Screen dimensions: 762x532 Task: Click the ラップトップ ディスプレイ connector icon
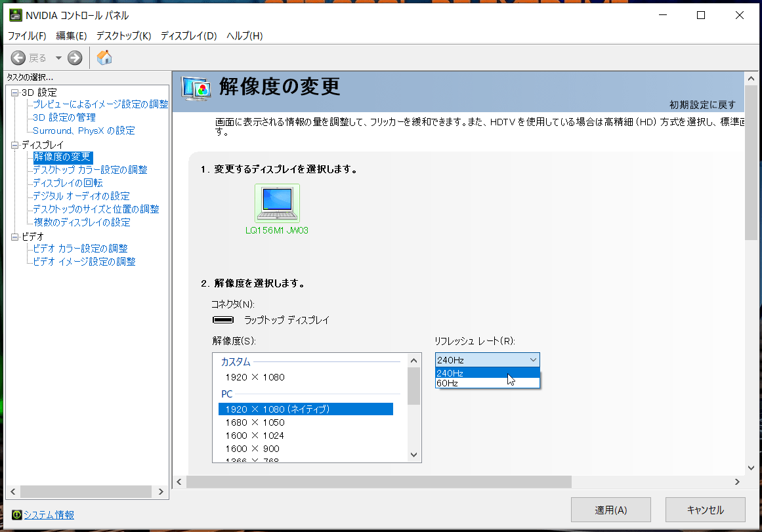click(x=223, y=319)
